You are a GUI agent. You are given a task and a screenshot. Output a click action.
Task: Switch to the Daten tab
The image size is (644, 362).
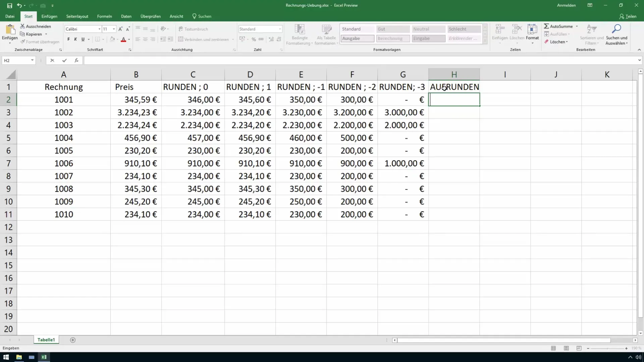[x=126, y=16]
